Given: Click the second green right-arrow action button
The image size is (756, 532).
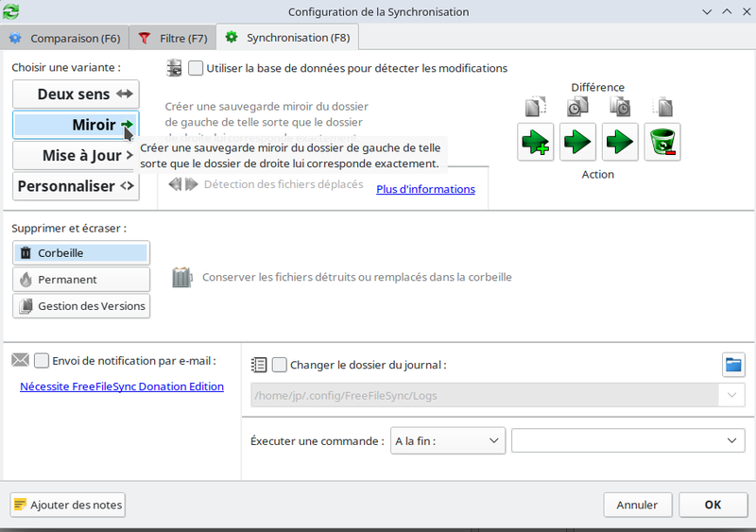Looking at the screenshot, I should (x=577, y=142).
